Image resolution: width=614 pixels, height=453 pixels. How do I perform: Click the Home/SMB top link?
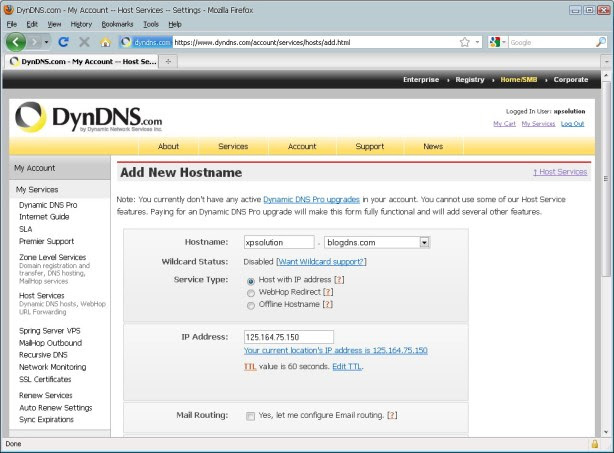tap(519, 79)
